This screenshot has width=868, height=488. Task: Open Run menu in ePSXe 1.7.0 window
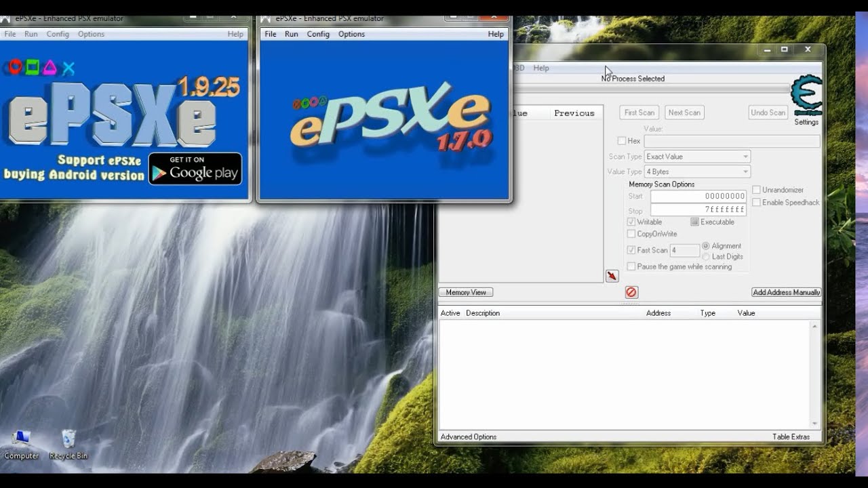(292, 34)
